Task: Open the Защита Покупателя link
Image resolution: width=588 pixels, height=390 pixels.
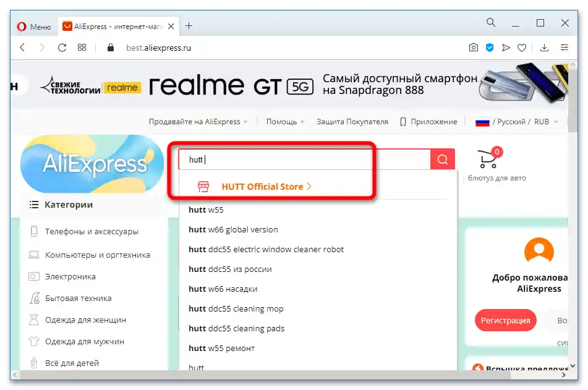Action: coord(352,122)
